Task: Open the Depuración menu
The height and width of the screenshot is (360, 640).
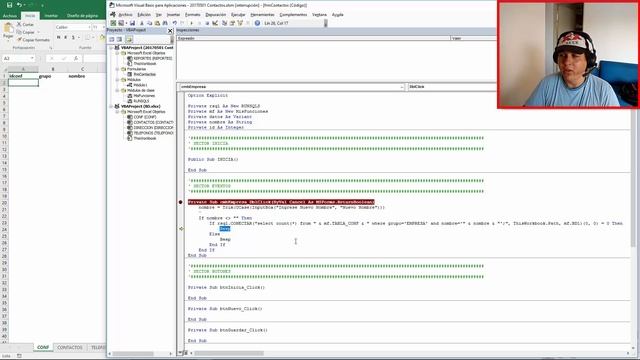Action: [x=216, y=15]
